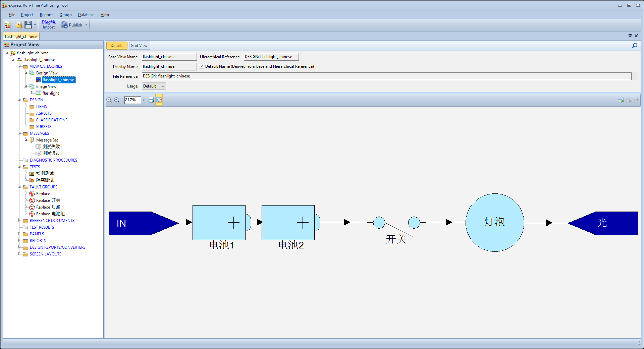
Task: Click the Publish button
Action: (75, 25)
